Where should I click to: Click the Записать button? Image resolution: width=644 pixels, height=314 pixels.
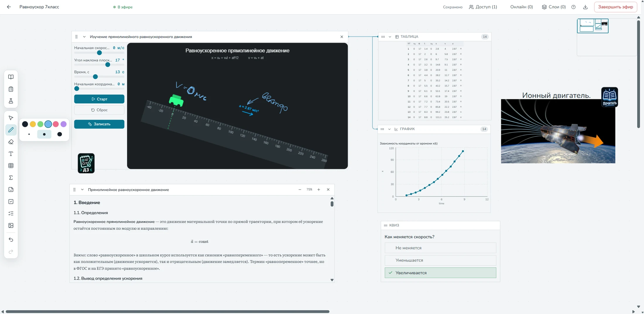point(99,124)
